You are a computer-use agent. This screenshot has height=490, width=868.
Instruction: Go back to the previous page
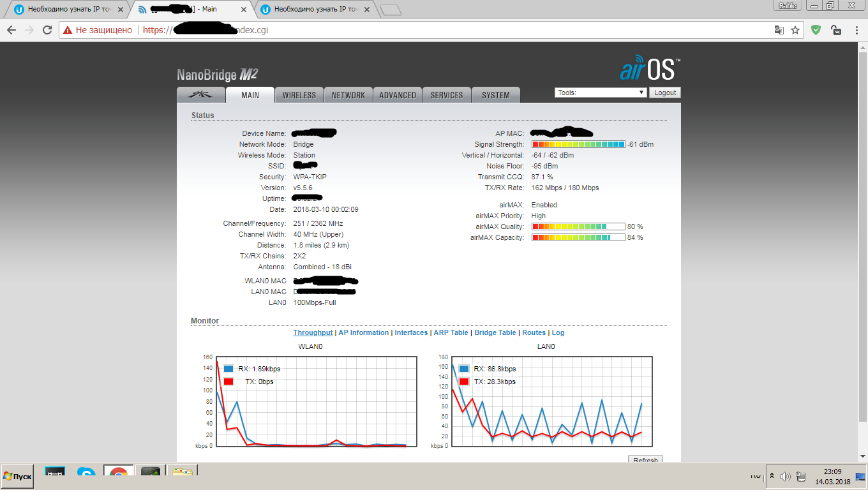click(12, 30)
